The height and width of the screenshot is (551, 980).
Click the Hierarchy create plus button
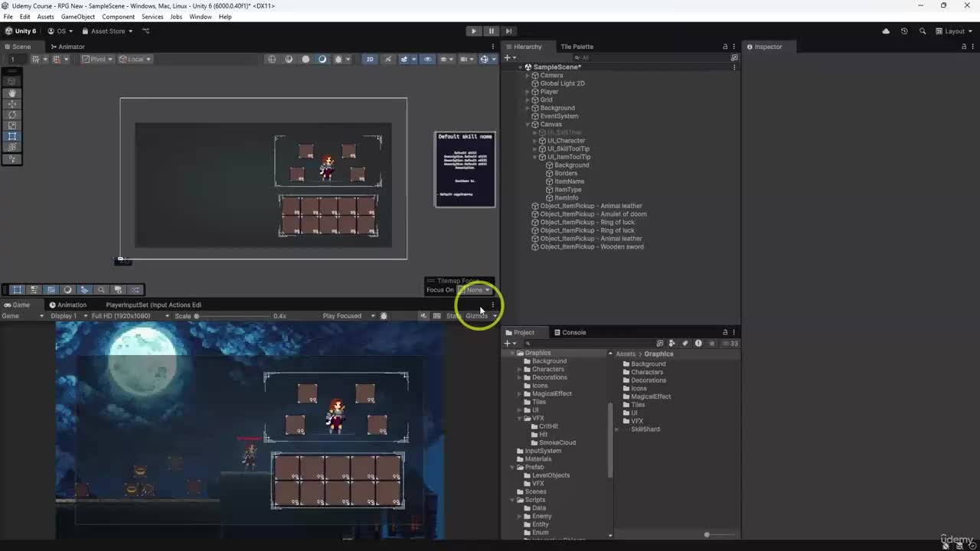coord(509,57)
